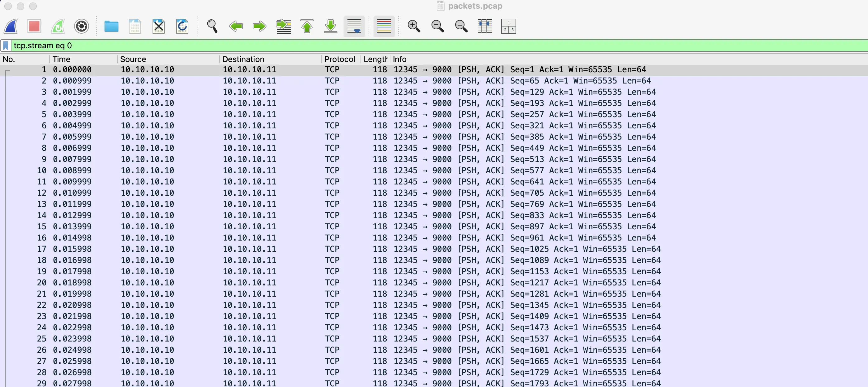
Task: Select packet 26 with Seq=1601
Action: pos(434,350)
